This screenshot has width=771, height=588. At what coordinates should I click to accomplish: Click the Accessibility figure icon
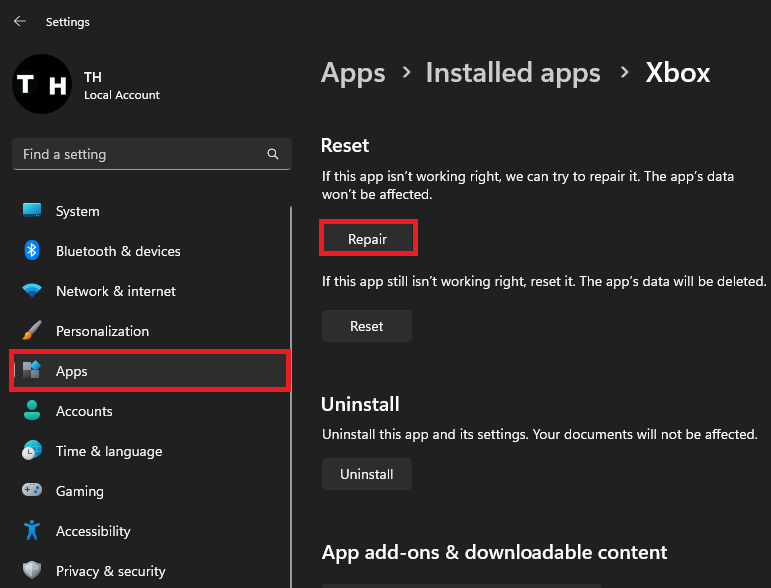pos(32,531)
